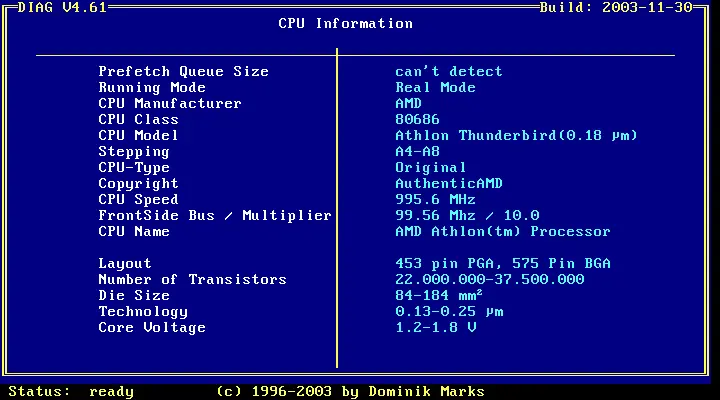Select the 'Prefetch Queue Size' label
The image size is (720, 400).
tap(184, 72)
